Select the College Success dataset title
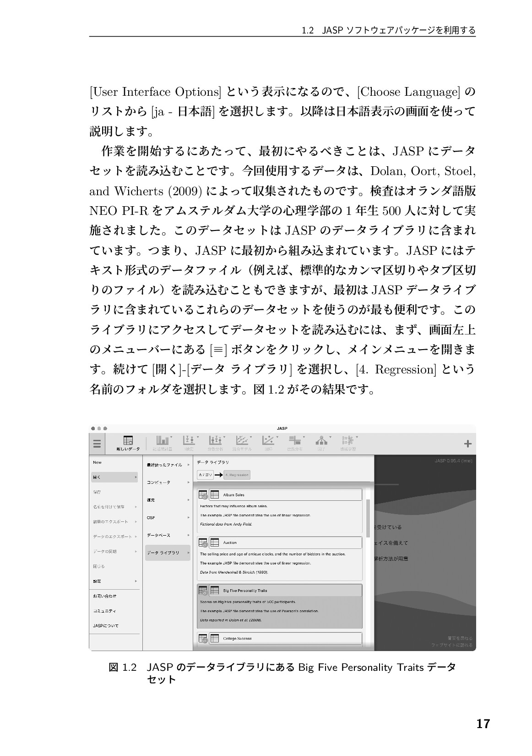The width and height of the screenshot is (532, 756). (237, 638)
